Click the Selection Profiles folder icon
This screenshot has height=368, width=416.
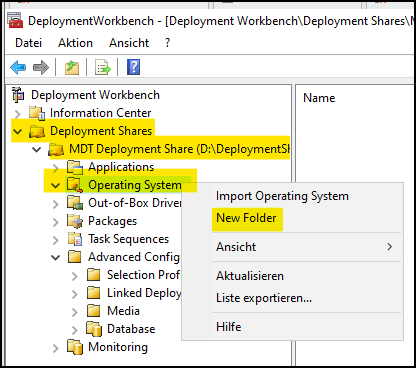tap(94, 275)
